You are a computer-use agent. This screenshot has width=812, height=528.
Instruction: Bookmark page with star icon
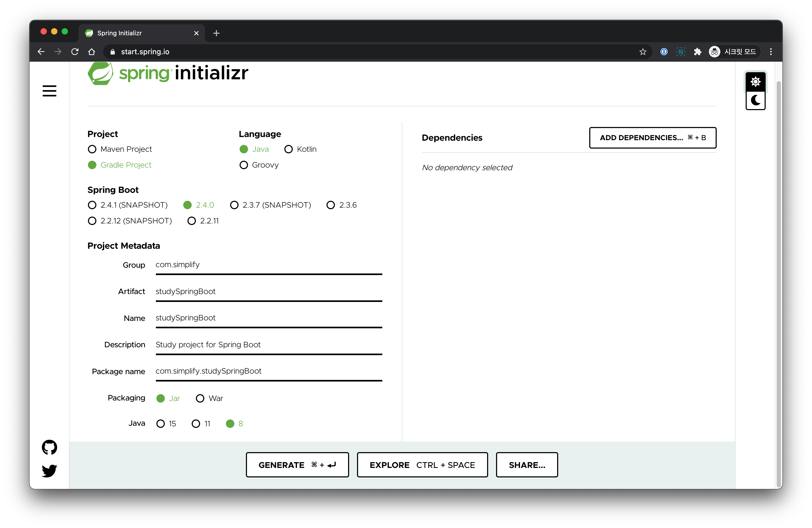[643, 52]
